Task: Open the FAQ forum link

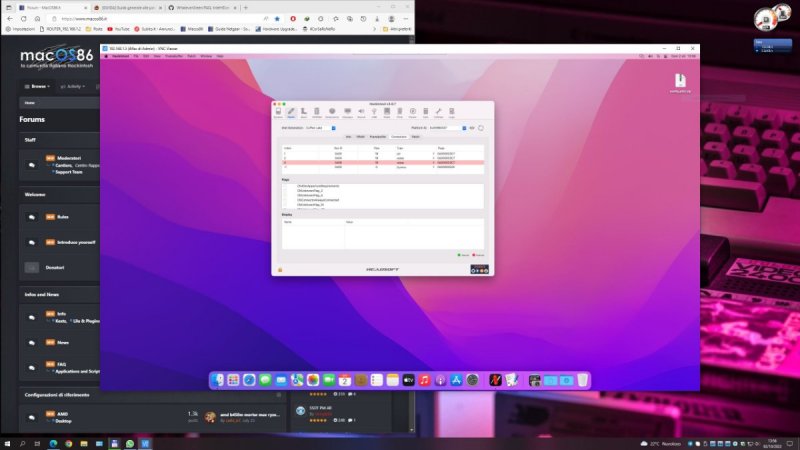Action: coord(62,364)
